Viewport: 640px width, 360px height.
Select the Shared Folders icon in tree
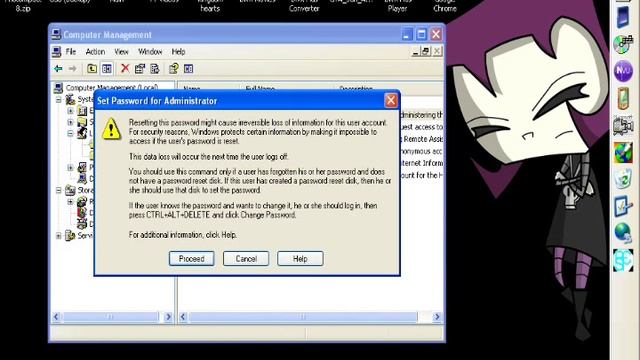(x=82, y=122)
